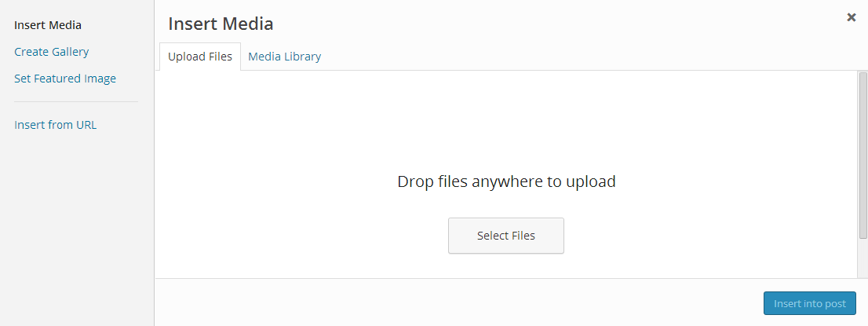Switch to the Upload Files tab

click(200, 57)
